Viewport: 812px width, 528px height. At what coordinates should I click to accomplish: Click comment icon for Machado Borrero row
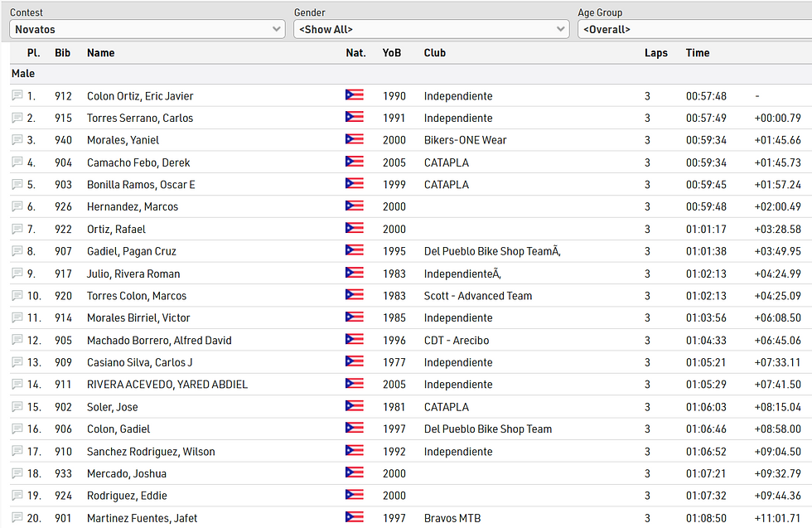coord(17,341)
